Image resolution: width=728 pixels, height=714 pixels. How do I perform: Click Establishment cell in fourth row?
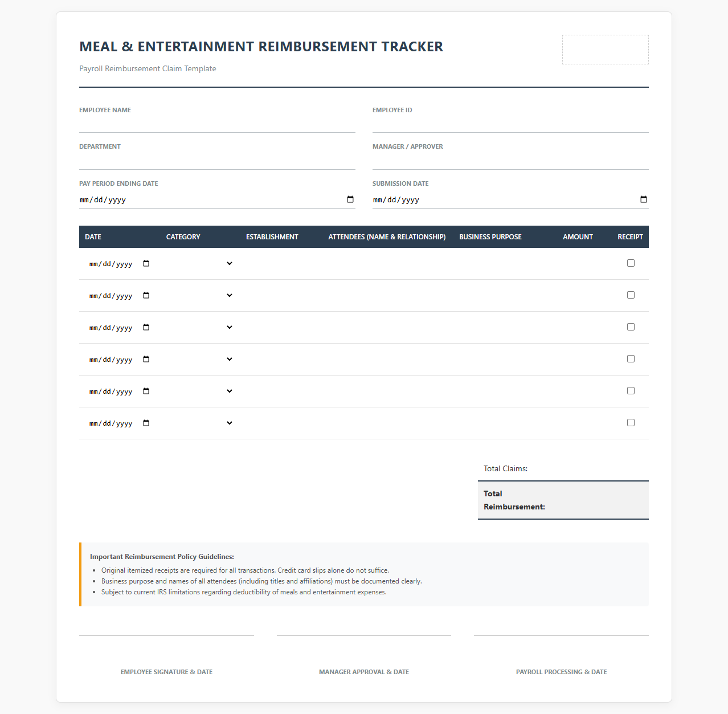[x=281, y=359]
